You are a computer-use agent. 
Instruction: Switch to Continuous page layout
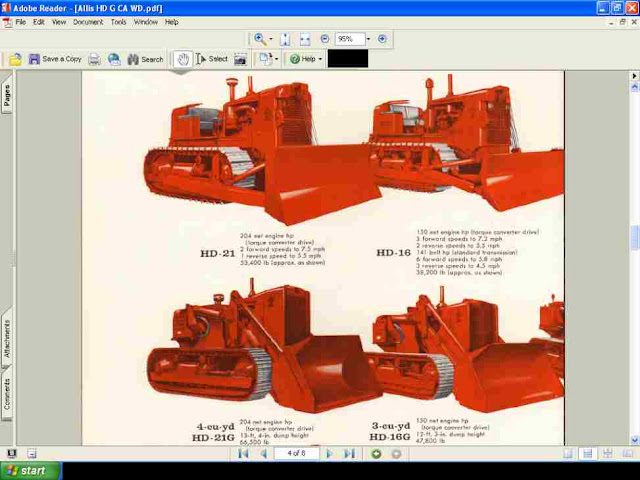point(587,453)
